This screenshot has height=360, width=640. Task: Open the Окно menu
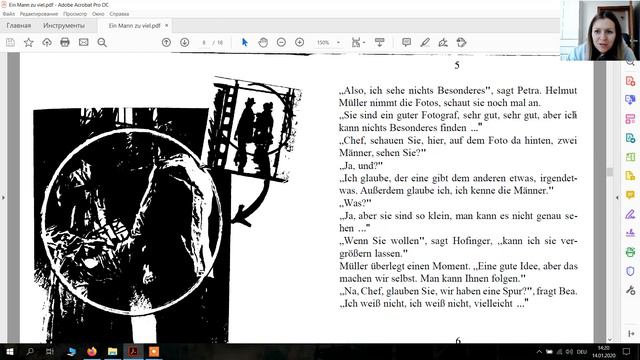(x=98, y=14)
